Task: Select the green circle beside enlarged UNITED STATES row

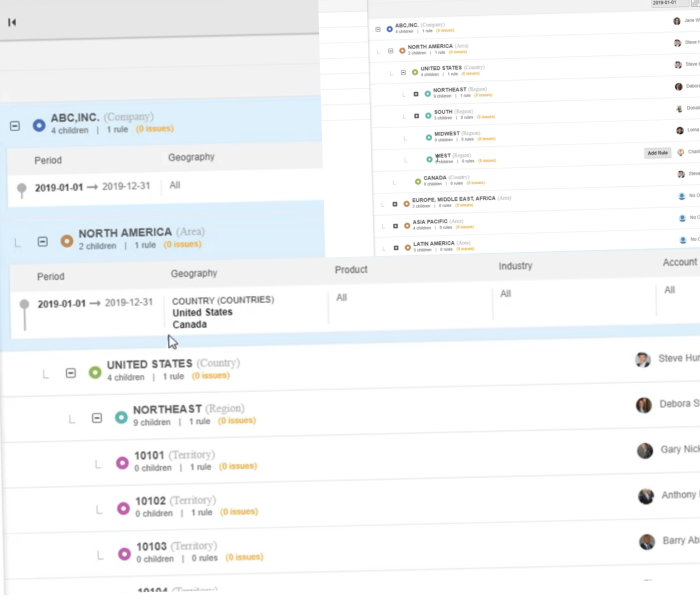Action: click(95, 372)
